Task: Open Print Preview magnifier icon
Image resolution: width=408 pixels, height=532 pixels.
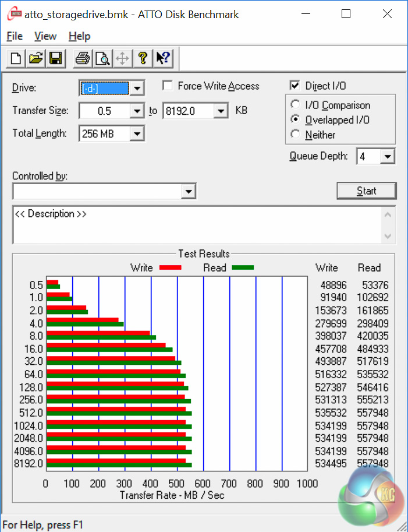Action: 102,58
